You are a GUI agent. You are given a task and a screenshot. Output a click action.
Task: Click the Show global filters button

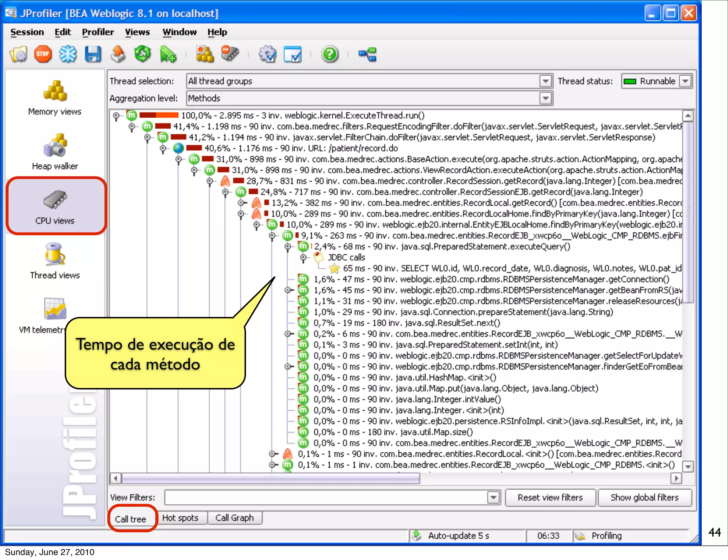(x=644, y=497)
